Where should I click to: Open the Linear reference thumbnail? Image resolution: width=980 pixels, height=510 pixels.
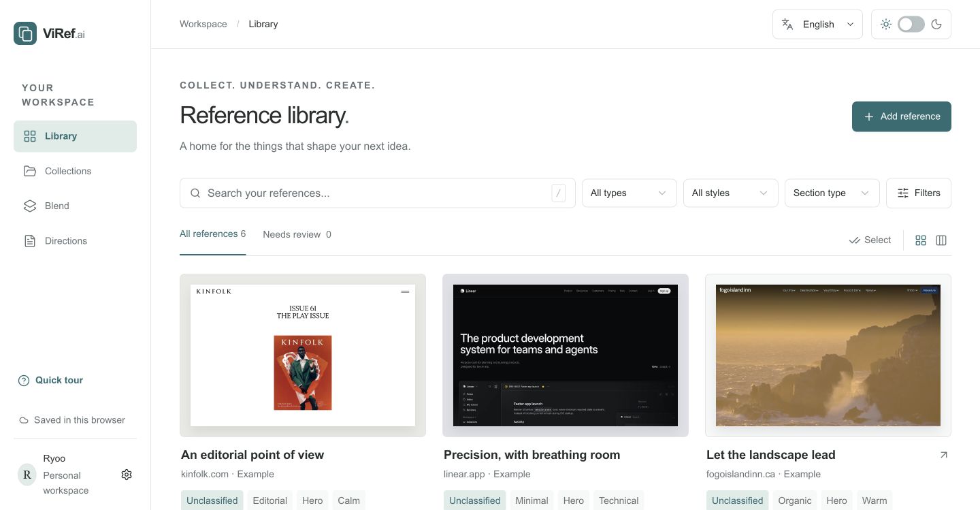(566, 355)
